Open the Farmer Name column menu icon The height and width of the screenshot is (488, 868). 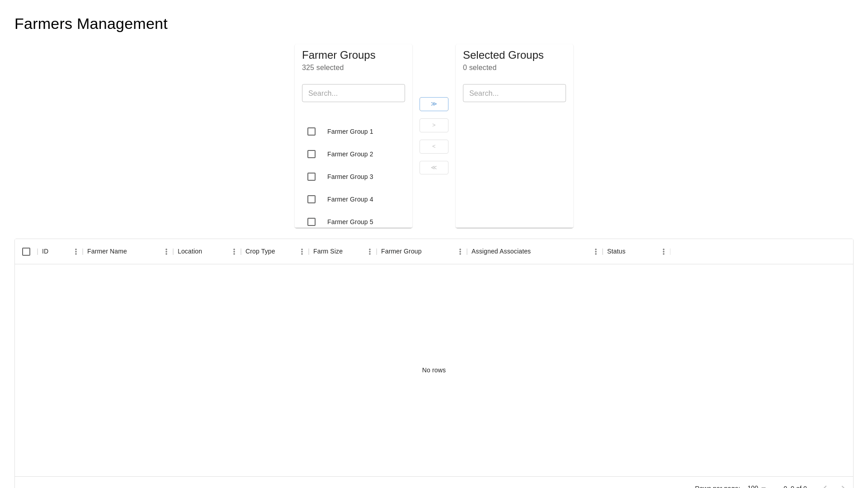coord(166,252)
